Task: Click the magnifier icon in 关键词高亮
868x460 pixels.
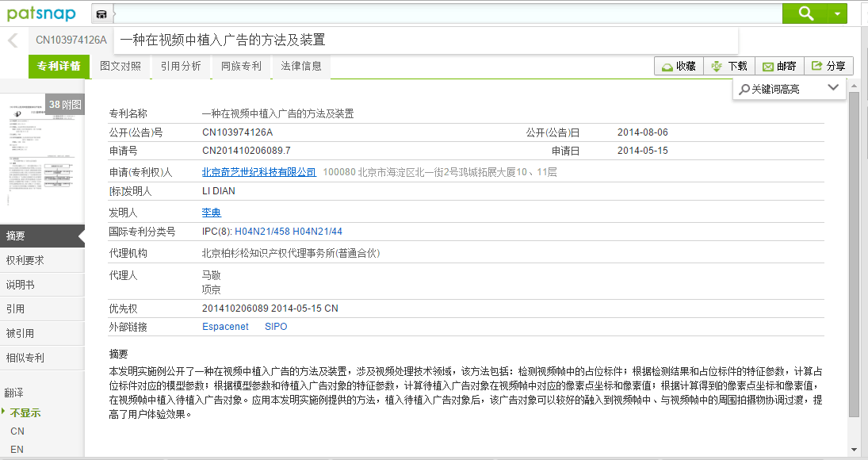Action: pyautogui.click(x=744, y=89)
